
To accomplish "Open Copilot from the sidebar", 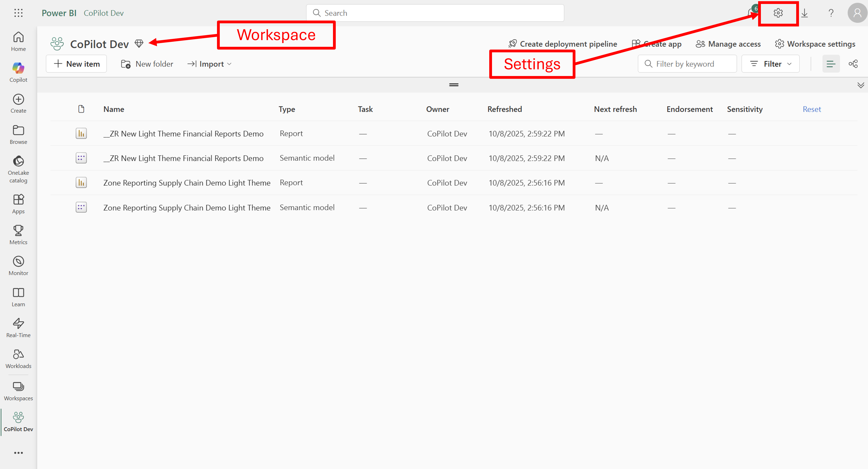I will click(18, 72).
